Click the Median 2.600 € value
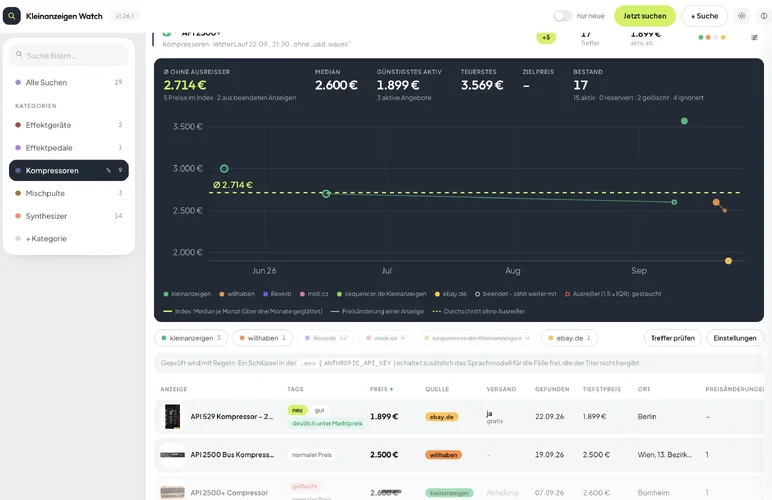The image size is (772, 500). (336, 85)
